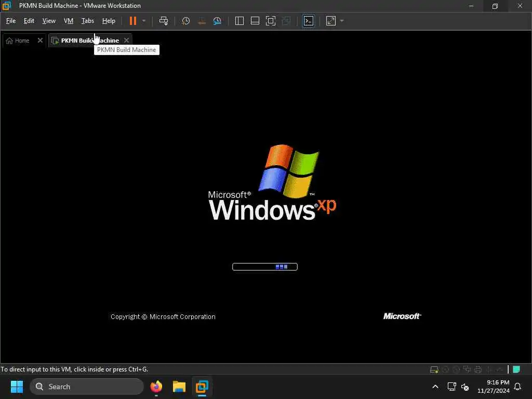Close the Home tab
The height and width of the screenshot is (399, 532).
(40, 41)
